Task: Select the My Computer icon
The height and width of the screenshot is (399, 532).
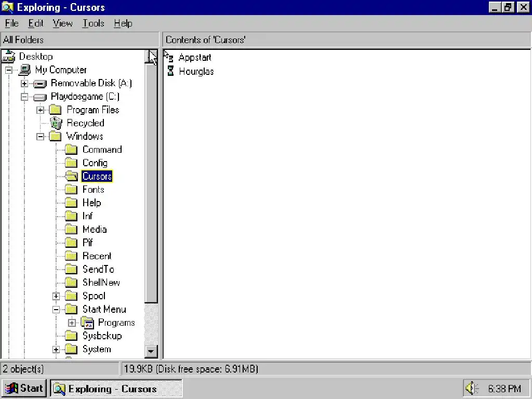Action: (x=24, y=70)
